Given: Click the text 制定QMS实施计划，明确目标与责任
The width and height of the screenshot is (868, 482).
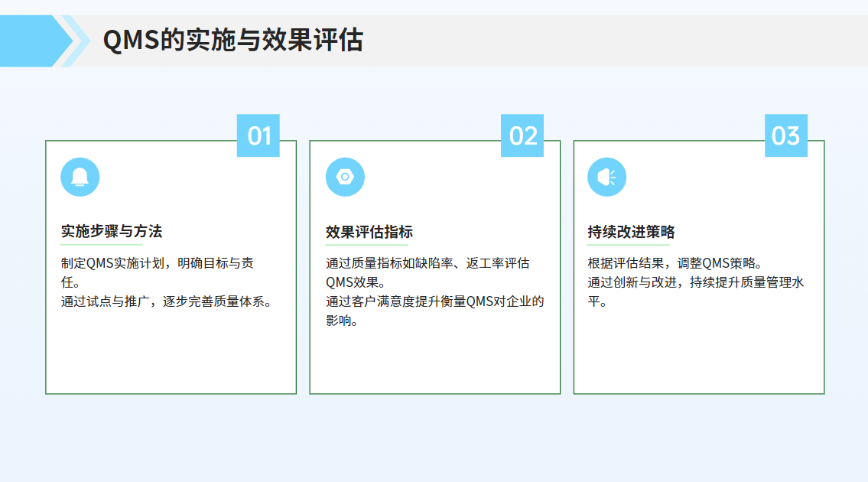Looking at the screenshot, I should click(x=158, y=272).
